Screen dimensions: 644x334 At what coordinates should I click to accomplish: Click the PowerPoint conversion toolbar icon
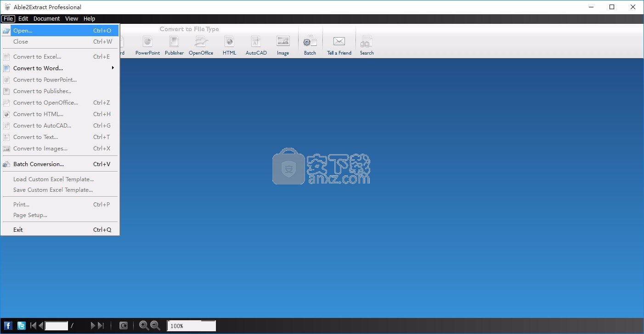pos(147,42)
